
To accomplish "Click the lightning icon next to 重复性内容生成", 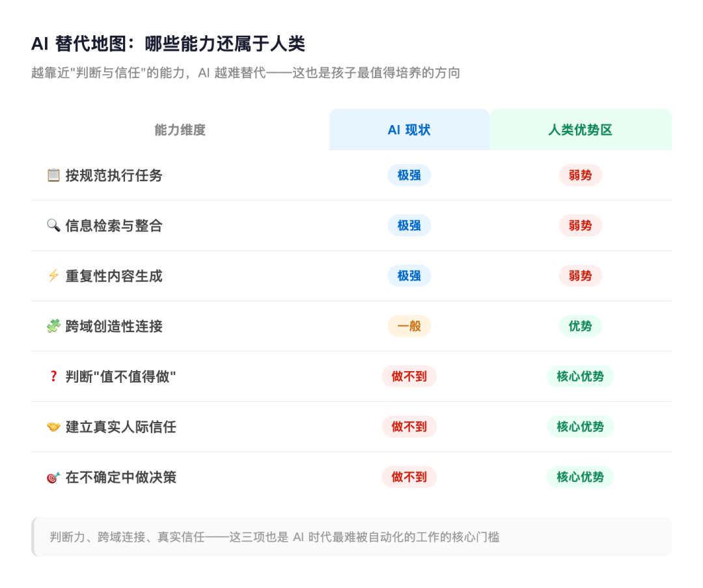I will click(53, 275).
